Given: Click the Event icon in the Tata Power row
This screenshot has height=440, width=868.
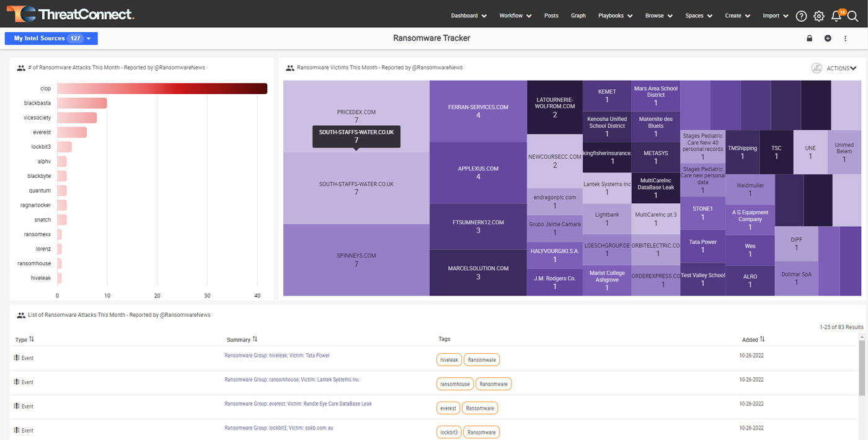Looking at the screenshot, I should [17, 358].
